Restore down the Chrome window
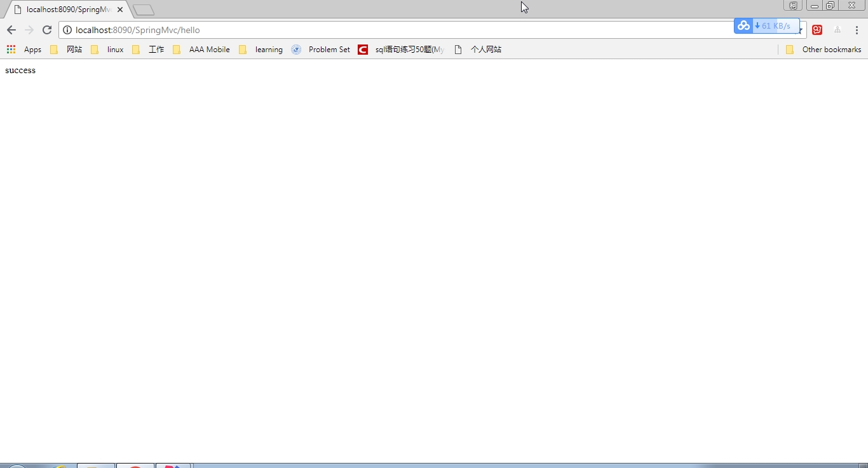Viewport: 868px width, 468px height. coord(830,5)
